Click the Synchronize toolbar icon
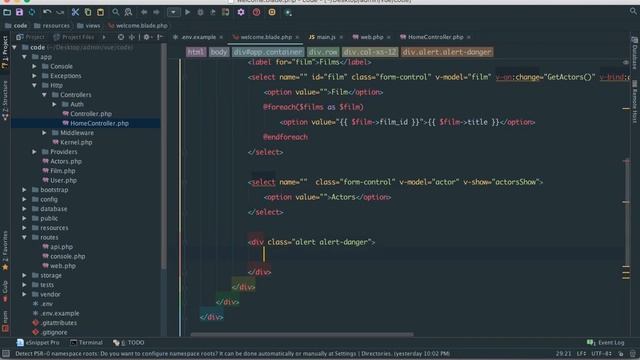This screenshot has height=360, width=640. pos(32,12)
